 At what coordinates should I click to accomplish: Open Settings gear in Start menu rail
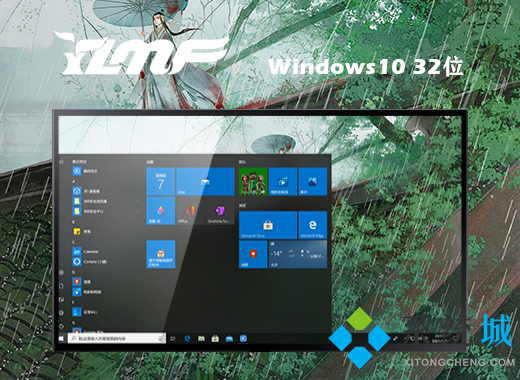[x=61, y=313]
